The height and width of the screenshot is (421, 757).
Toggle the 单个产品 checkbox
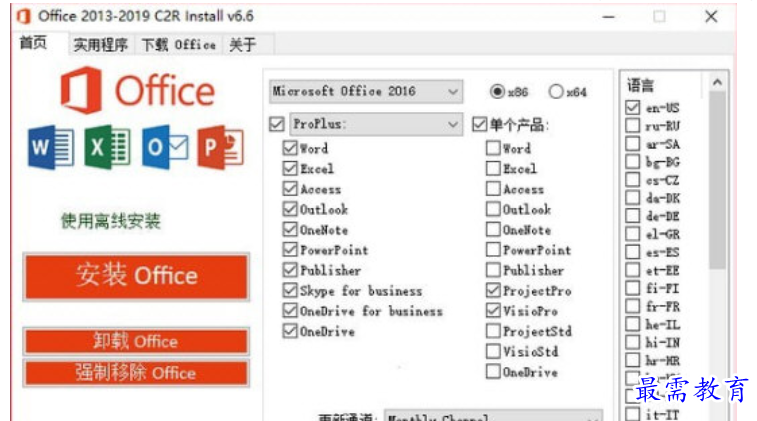(479, 124)
